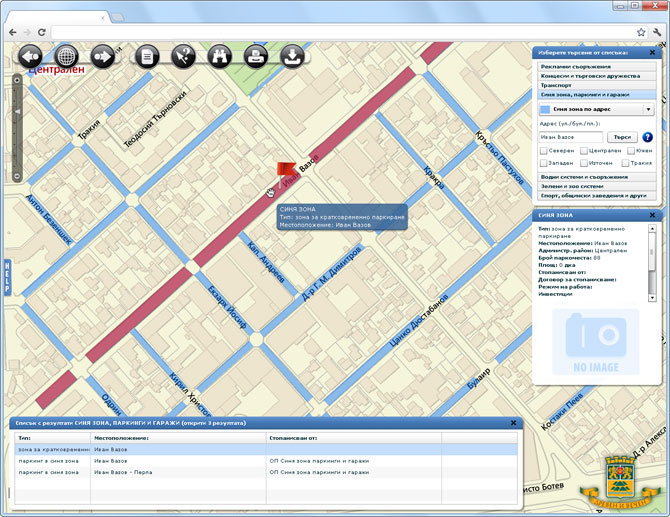Click the download tray icon
670x517 pixels.
coord(292,56)
